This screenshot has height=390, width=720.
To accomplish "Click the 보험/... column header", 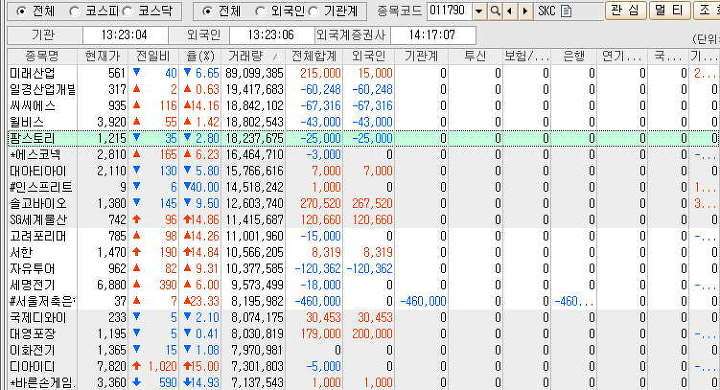I will 527,57.
